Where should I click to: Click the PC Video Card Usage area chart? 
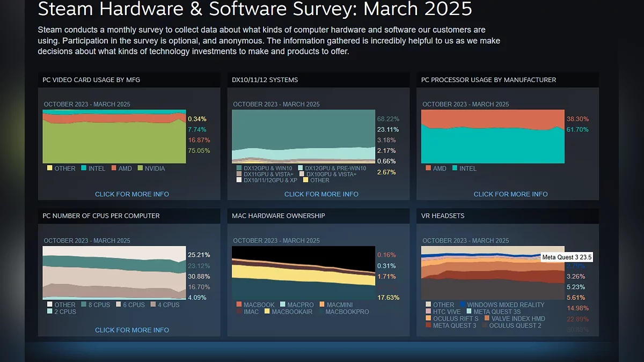[x=114, y=137]
